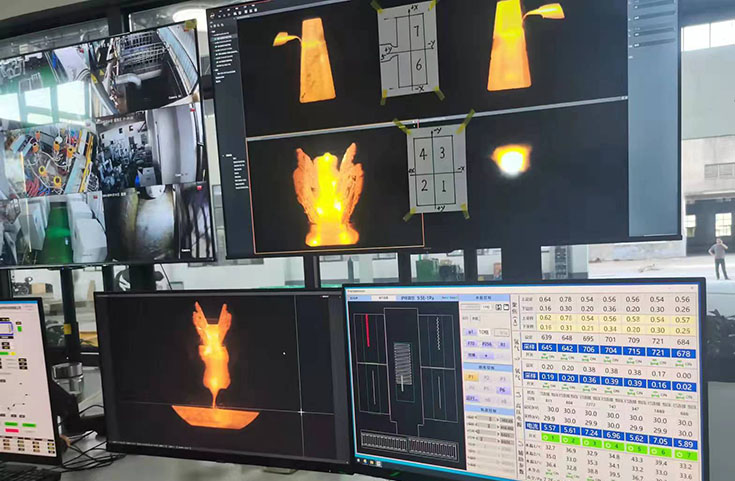
Task: Open the upper-left cone thermal view with 7/6 diagram
Action: (x=316, y=59)
